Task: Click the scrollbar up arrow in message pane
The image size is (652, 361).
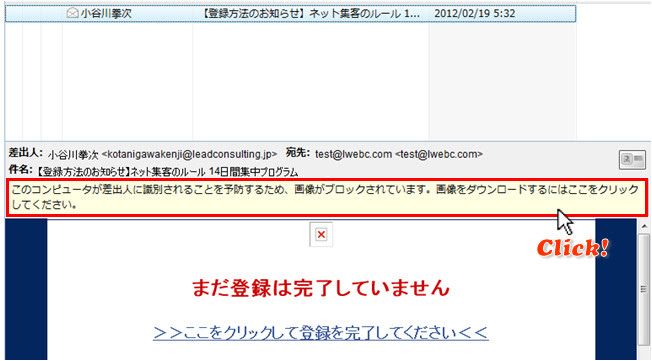Action: [644, 226]
